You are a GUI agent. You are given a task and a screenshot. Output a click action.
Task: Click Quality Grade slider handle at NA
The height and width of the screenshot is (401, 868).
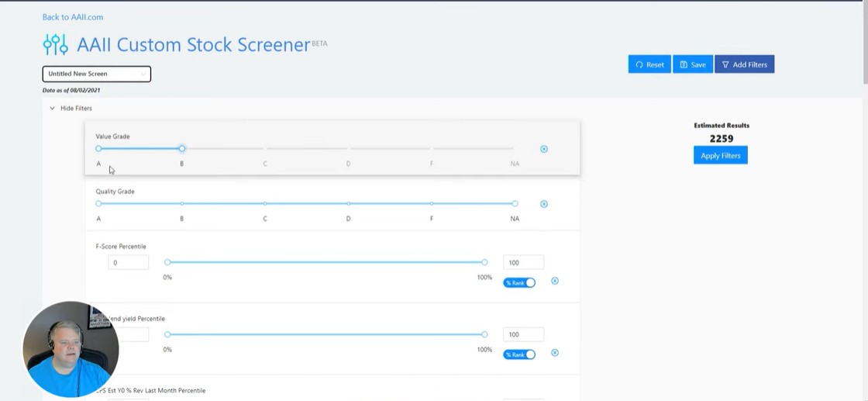515,203
